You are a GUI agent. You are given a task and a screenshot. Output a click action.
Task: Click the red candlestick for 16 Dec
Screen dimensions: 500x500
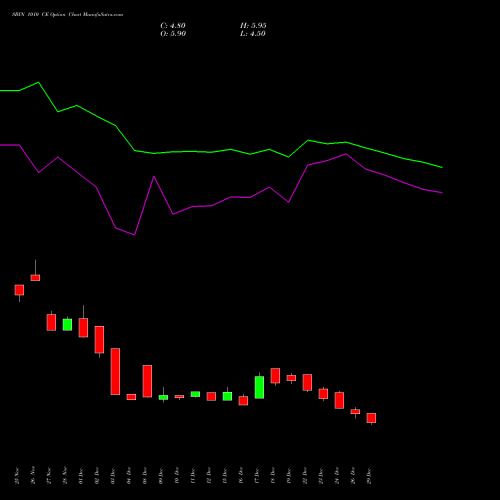pos(243,401)
